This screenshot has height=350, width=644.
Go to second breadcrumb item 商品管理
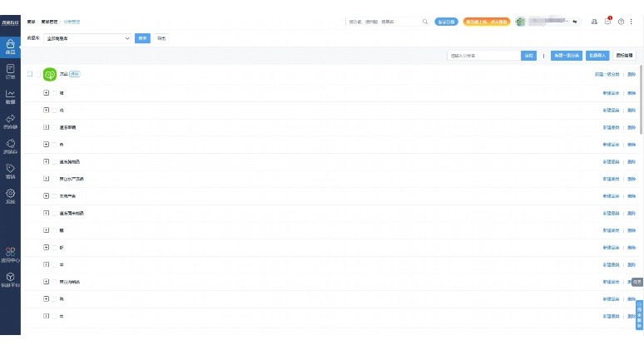tap(49, 22)
